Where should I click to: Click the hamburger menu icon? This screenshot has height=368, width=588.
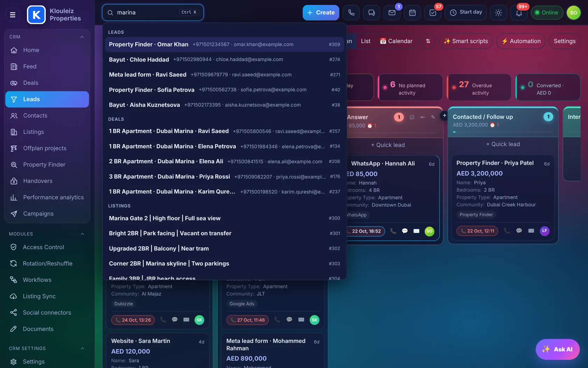pos(13,15)
